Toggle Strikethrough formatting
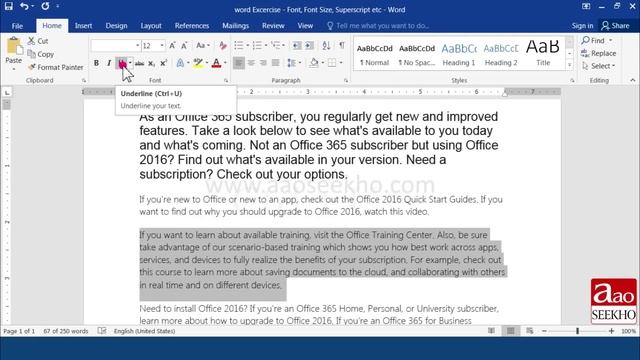The height and width of the screenshot is (360, 640). point(140,63)
